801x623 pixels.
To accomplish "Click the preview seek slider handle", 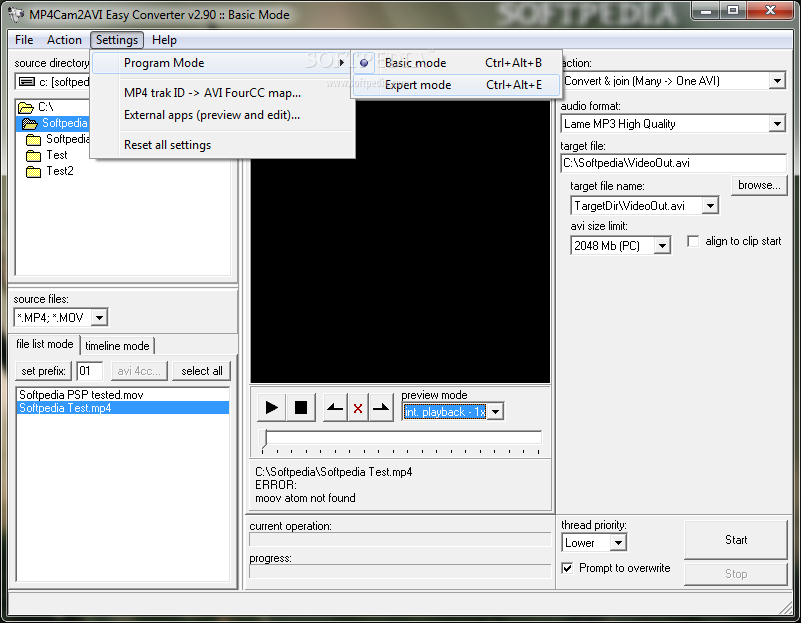I will pos(264,441).
